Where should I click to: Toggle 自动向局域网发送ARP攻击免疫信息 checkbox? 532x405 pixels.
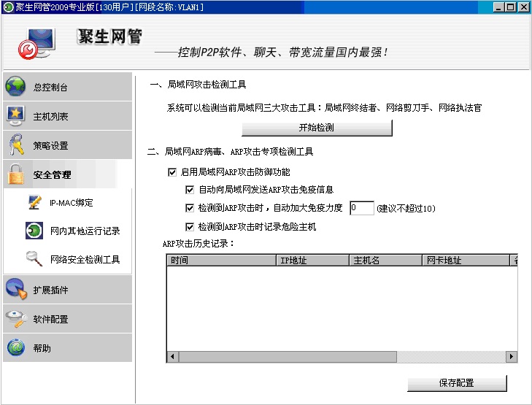click(x=190, y=190)
